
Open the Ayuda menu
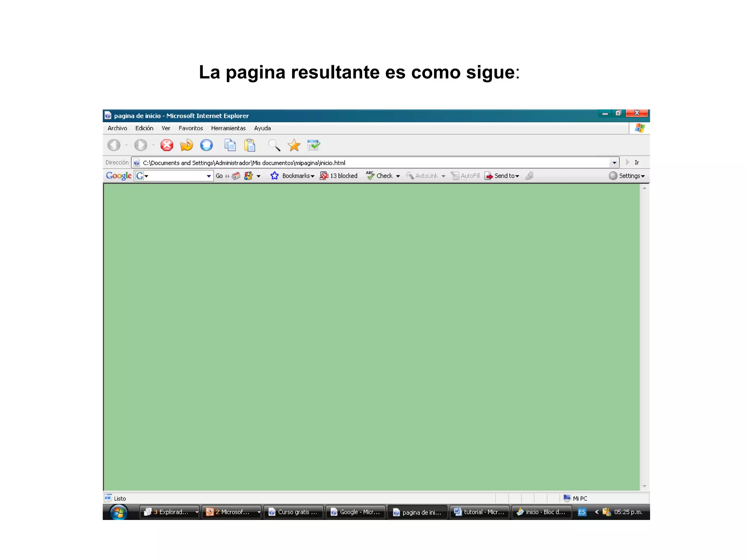click(262, 128)
